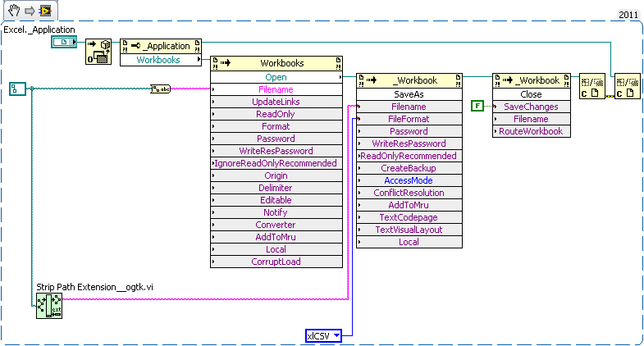Click the first Close Reference node
Image resolution: width=644 pixels, height=346 pixels.
591,86
